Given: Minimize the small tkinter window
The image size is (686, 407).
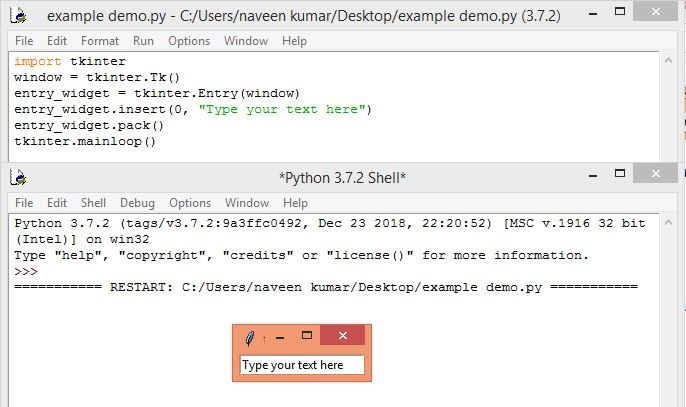Looking at the screenshot, I should (x=280, y=338).
